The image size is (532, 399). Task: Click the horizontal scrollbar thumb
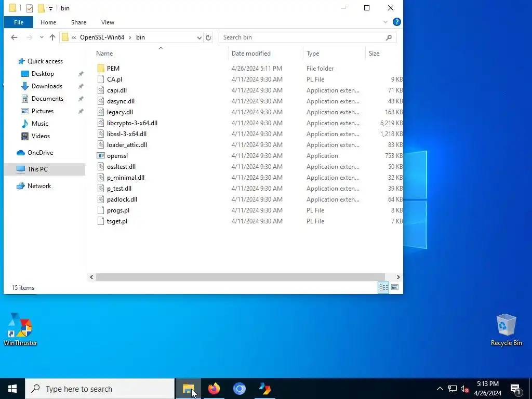pyautogui.click(x=240, y=277)
